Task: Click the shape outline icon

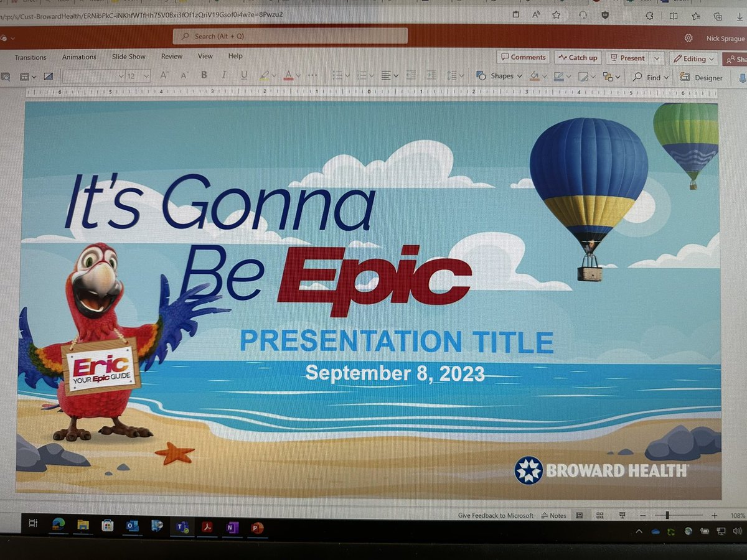Action: click(x=558, y=76)
